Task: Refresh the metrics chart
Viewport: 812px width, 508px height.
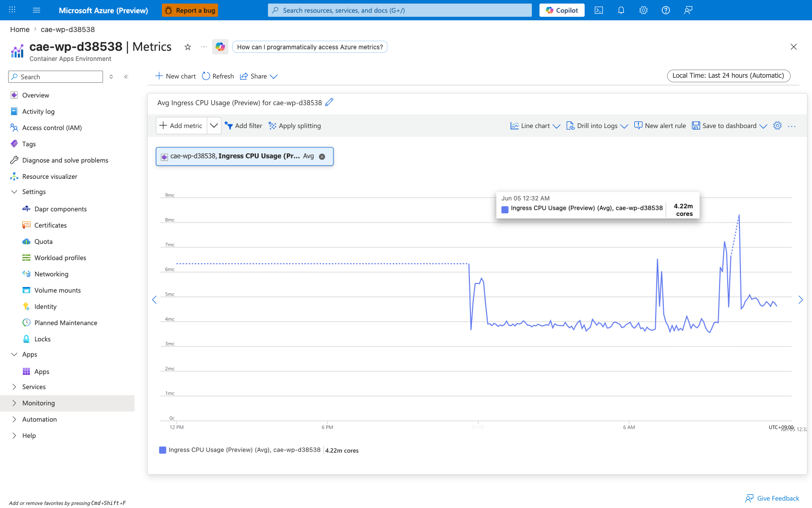Action: pyautogui.click(x=218, y=76)
